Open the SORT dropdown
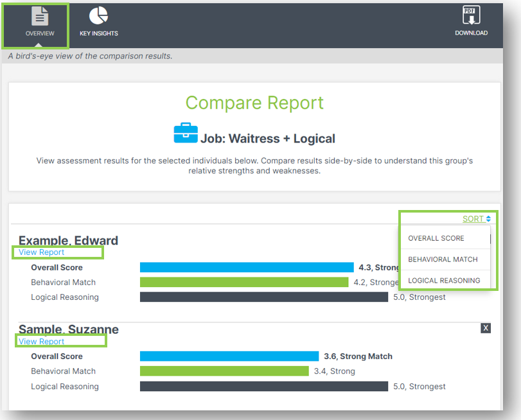The height and width of the screenshot is (420, 521). 473,218
